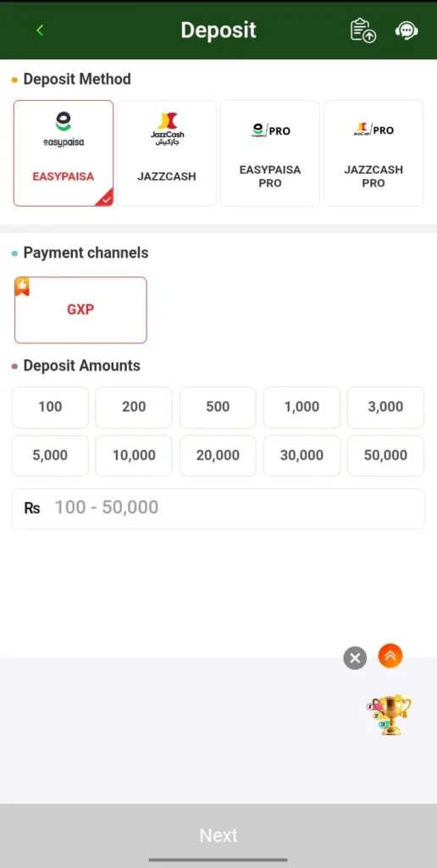Screen dimensions: 437x868
Task: Select the GXP payment channel
Action: (80, 310)
